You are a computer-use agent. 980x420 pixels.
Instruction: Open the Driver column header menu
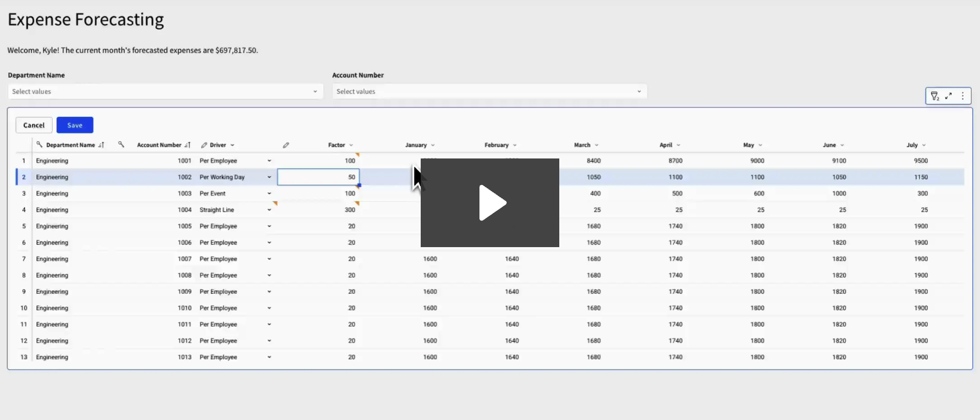click(232, 145)
